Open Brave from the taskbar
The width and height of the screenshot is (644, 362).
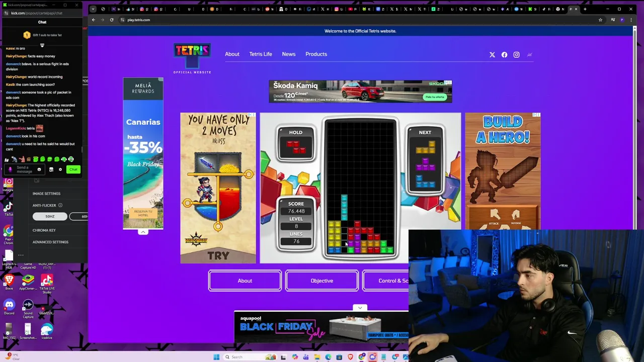point(351,357)
